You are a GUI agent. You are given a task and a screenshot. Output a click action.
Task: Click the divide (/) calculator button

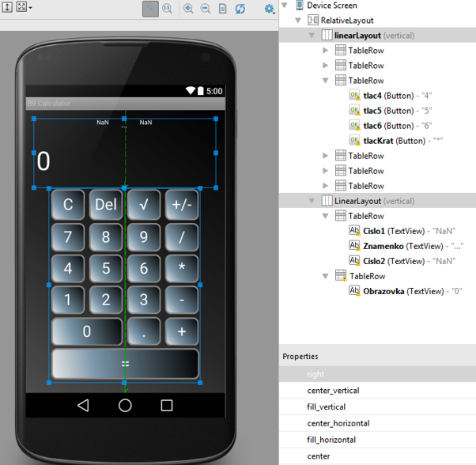coord(182,237)
